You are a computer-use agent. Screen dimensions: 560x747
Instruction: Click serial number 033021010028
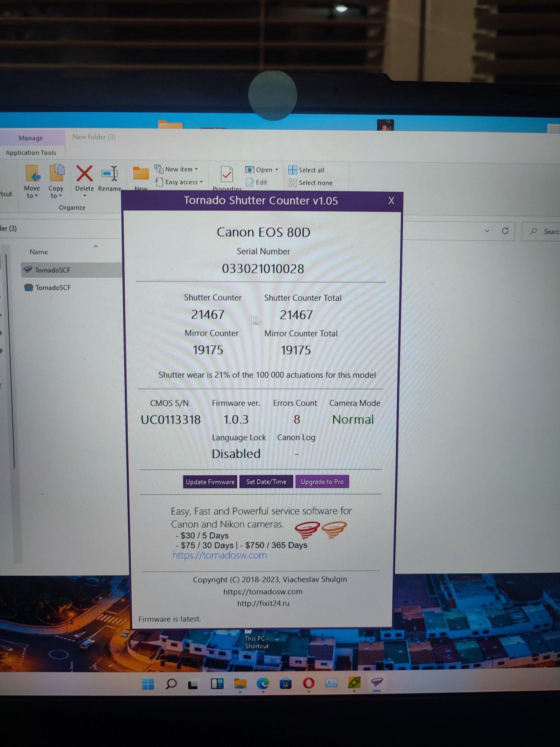pos(263,269)
